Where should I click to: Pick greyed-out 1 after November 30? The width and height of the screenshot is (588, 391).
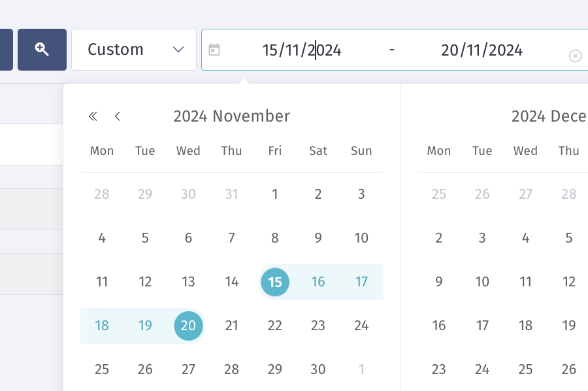click(361, 369)
